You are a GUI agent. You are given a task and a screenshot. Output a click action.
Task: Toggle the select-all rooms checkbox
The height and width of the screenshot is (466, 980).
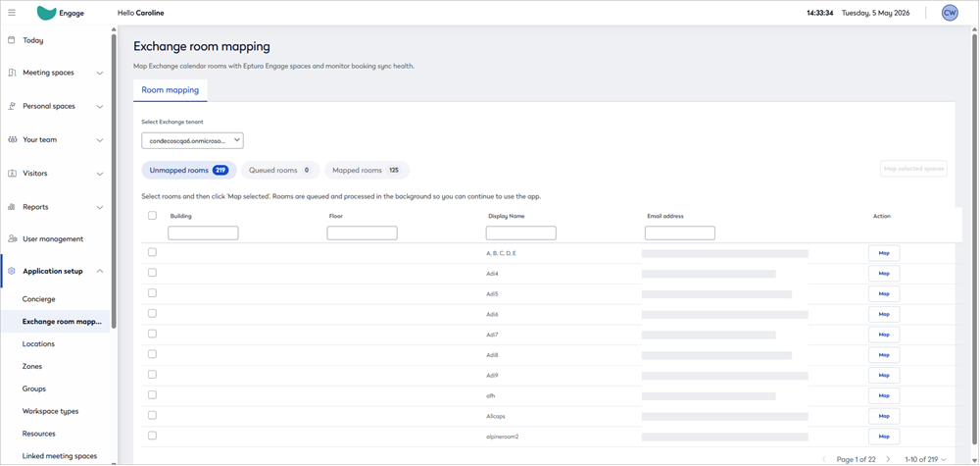[x=153, y=215]
